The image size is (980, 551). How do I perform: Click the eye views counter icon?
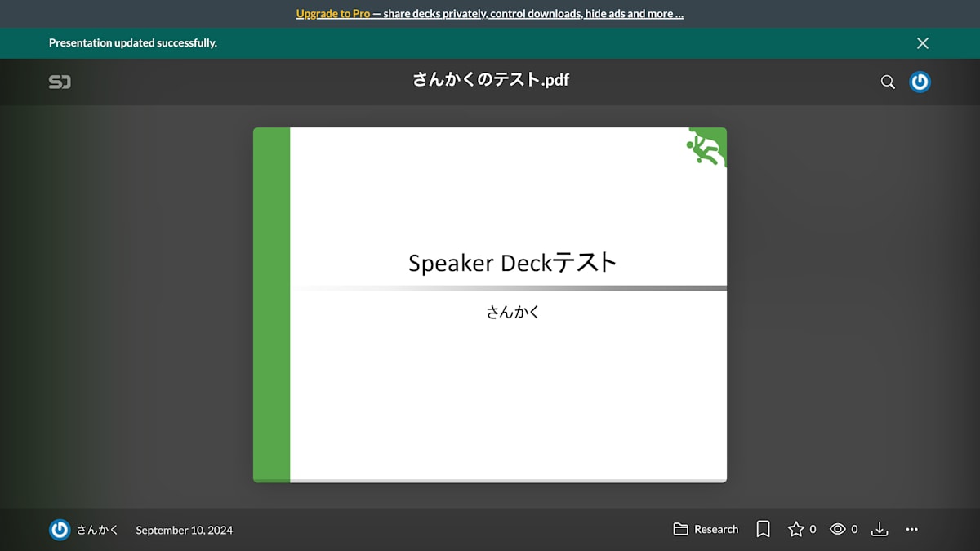pos(838,530)
